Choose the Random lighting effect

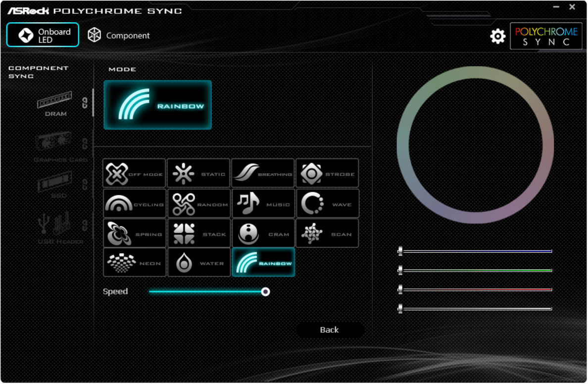199,204
